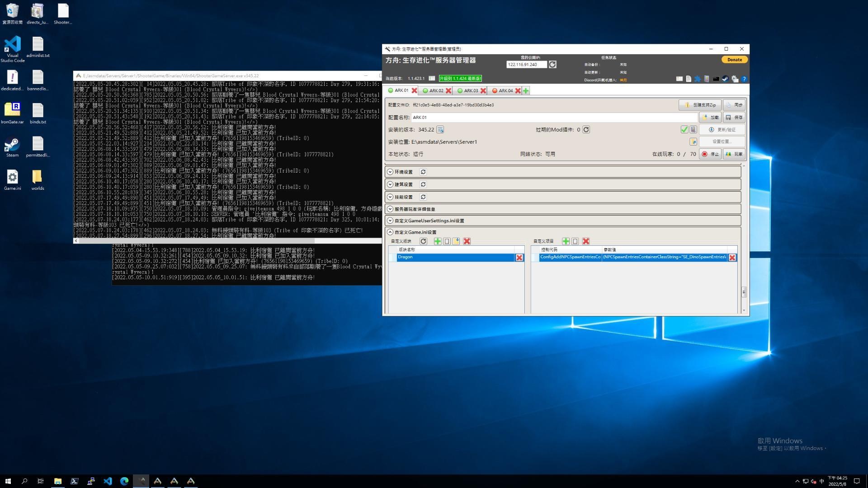Viewport: 868px width, 488px height.
Task: Click the 同步 sync button
Action: pyautogui.click(x=734, y=105)
